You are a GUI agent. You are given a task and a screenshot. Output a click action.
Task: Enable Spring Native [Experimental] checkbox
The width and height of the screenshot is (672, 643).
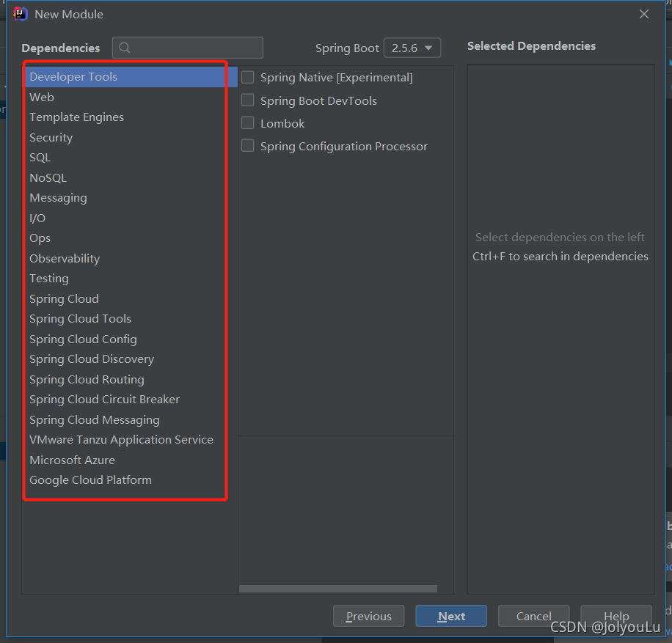tap(248, 77)
